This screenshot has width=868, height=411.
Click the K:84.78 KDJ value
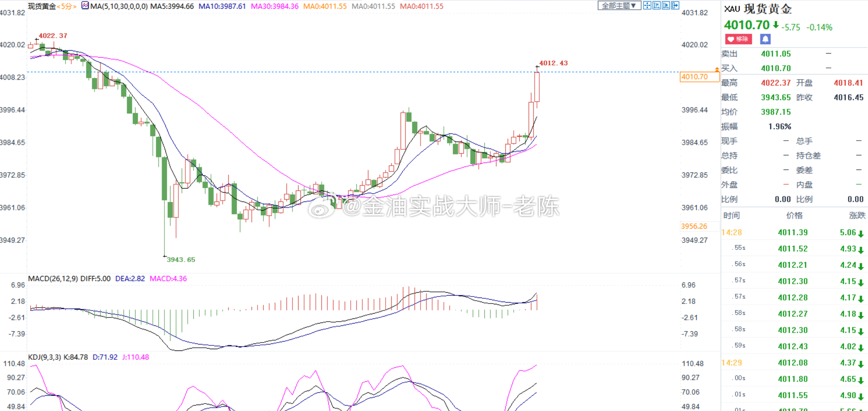(75, 357)
